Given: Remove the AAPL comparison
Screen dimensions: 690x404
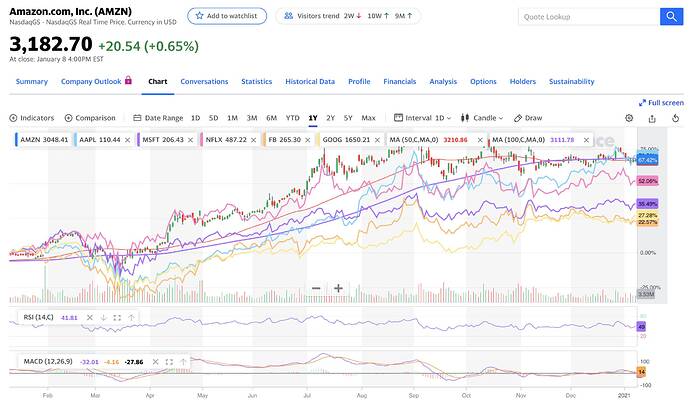Looking at the screenshot, I should click(128, 140).
